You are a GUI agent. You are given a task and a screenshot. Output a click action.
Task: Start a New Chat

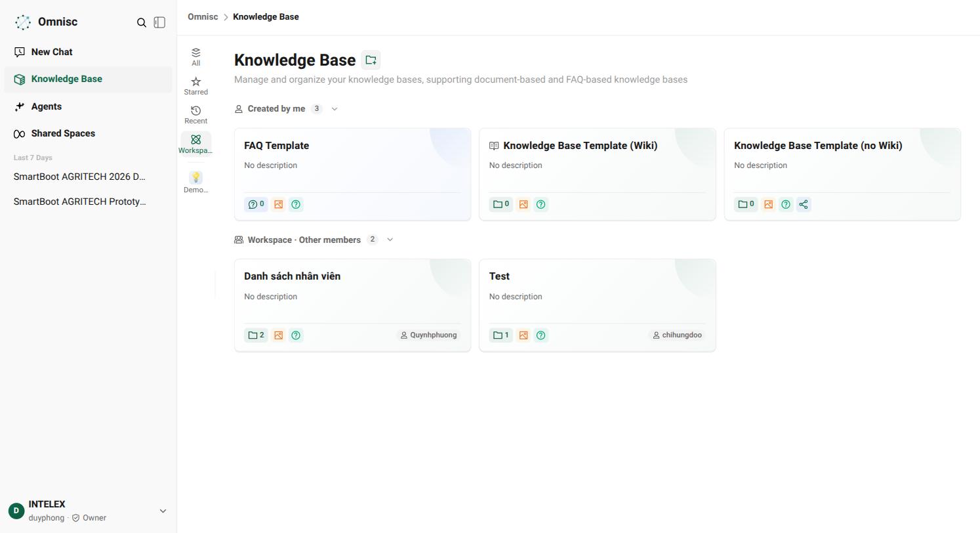pos(88,52)
